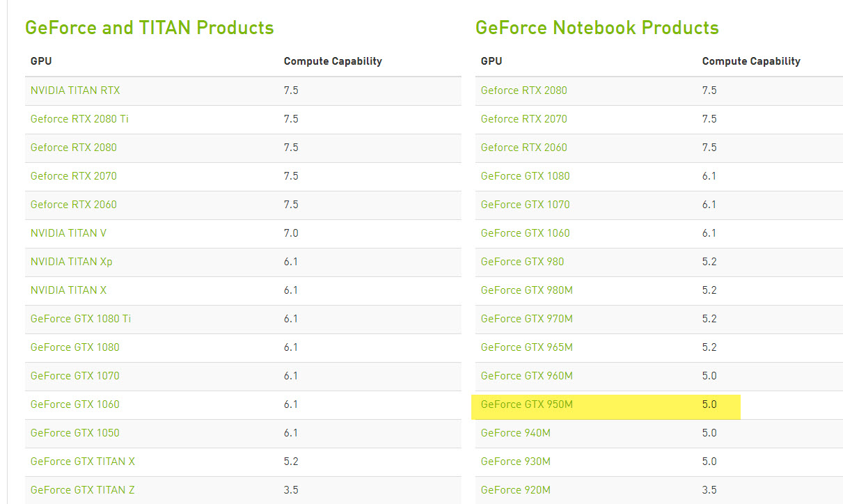The image size is (843, 504).
Task: Click Geforce RTX 2070 in GeForce and TITAN table
Action: 74,176
